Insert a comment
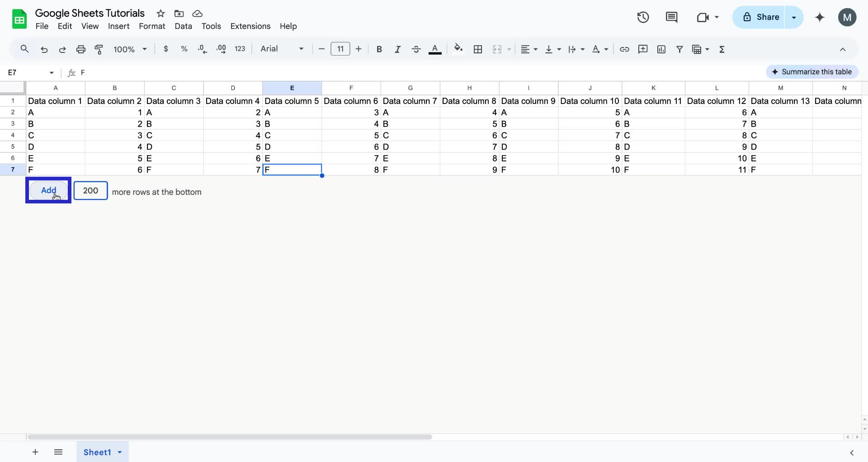Screen dimensions: 868x462 (643, 49)
